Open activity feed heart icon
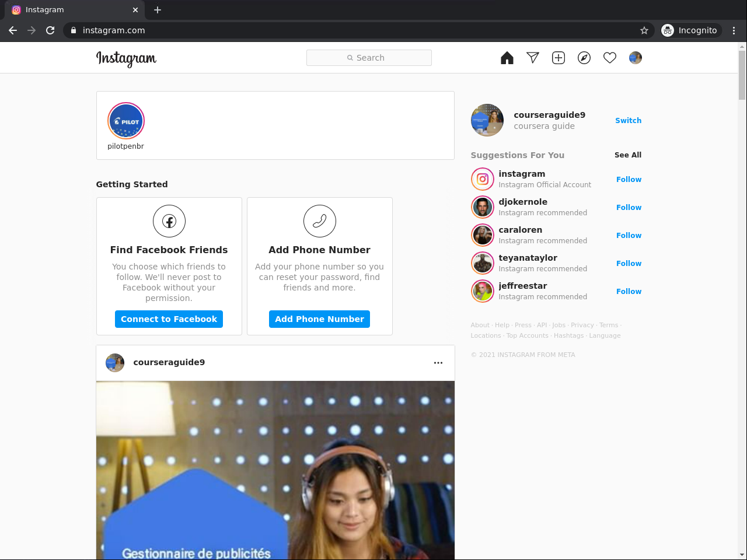Viewport: 747px width, 560px height. point(610,58)
